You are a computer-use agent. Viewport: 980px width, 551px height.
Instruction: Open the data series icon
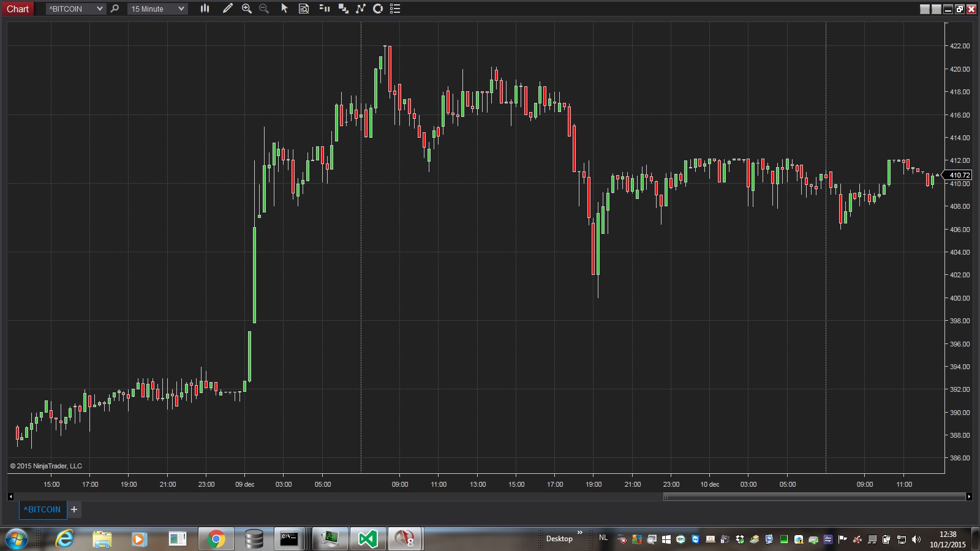click(343, 9)
